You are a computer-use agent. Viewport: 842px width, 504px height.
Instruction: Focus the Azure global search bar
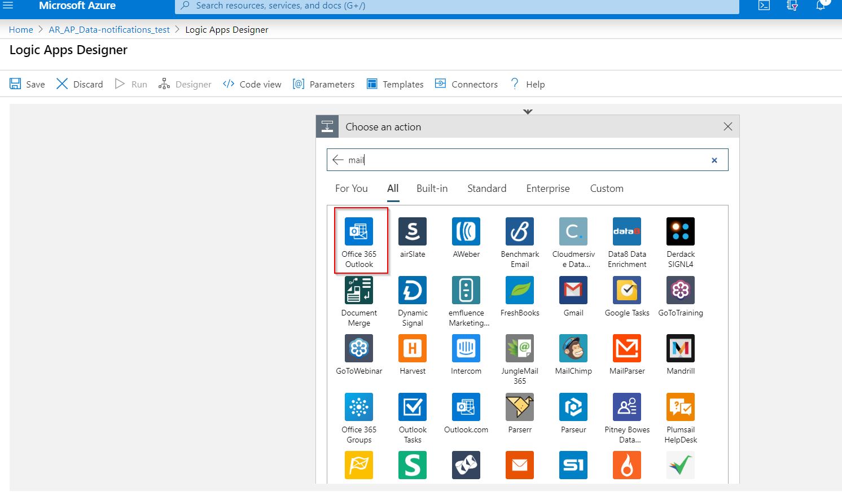tap(457, 6)
